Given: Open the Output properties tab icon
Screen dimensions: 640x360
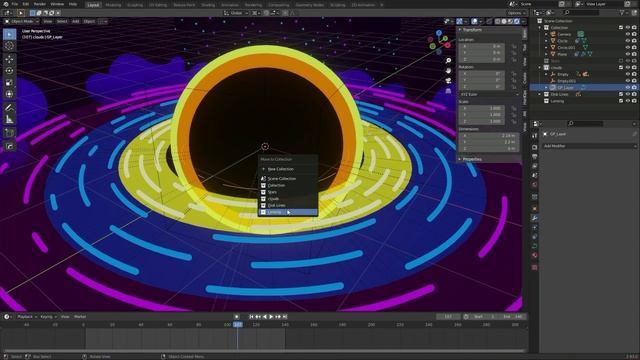Looking at the screenshot, I should (535, 157).
